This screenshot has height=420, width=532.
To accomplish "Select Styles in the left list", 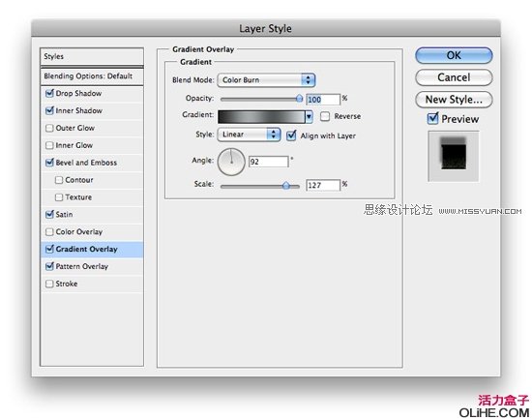I will pyautogui.click(x=92, y=56).
